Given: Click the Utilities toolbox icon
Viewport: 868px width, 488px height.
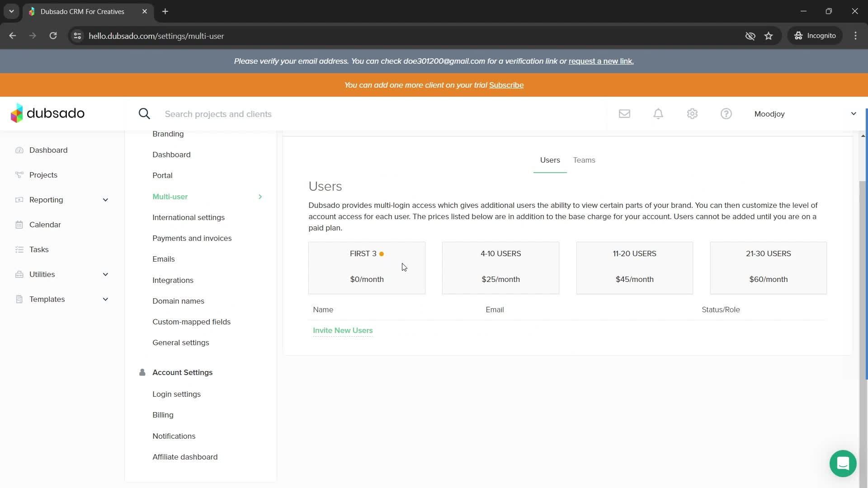Looking at the screenshot, I should coord(19,274).
